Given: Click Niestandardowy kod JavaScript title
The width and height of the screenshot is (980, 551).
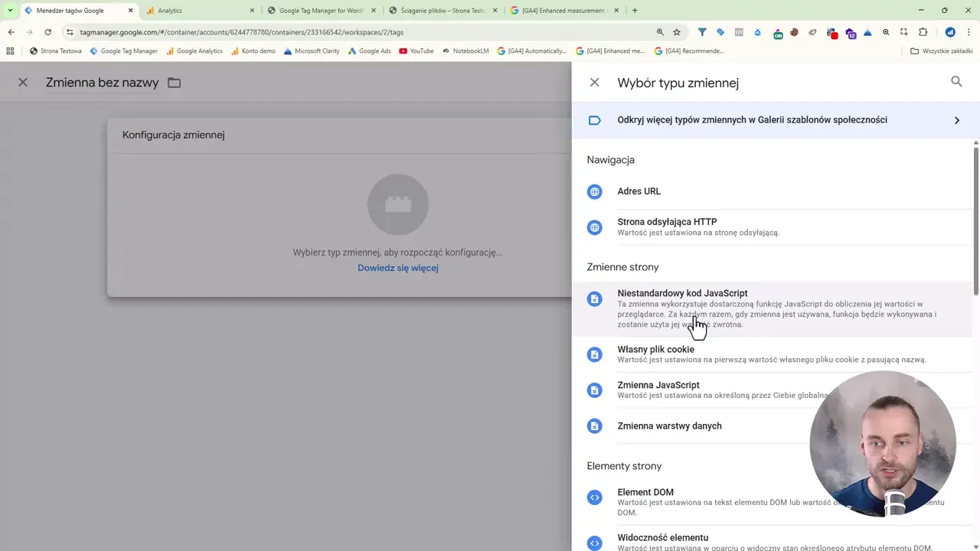Looking at the screenshot, I should pyautogui.click(x=682, y=293).
